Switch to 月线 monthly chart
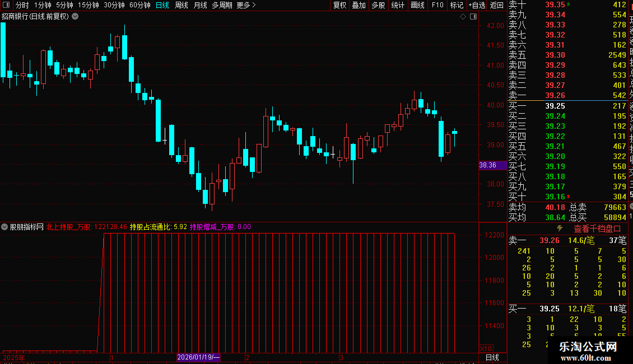The width and height of the screenshot is (633, 364). (200, 5)
